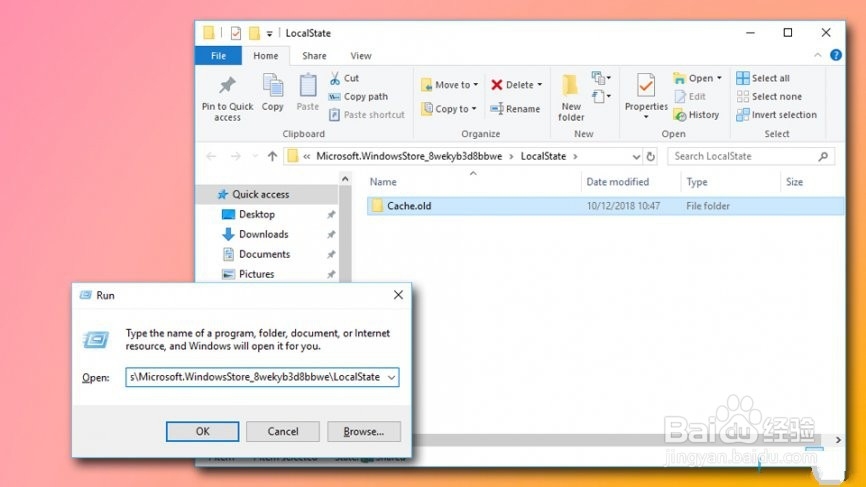
Task: Cut the selected item
Action: (344, 78)
